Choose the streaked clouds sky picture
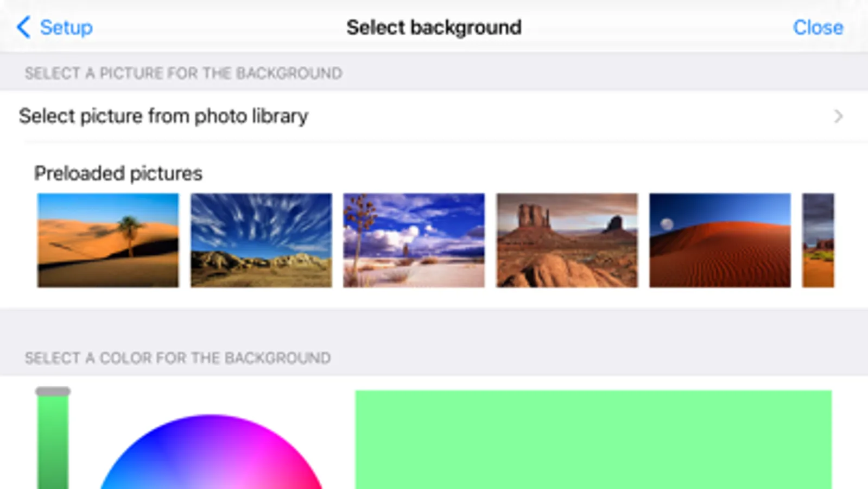Image resolution: width=868 pixels, height=489 pixels. click(x=261, y=240)
